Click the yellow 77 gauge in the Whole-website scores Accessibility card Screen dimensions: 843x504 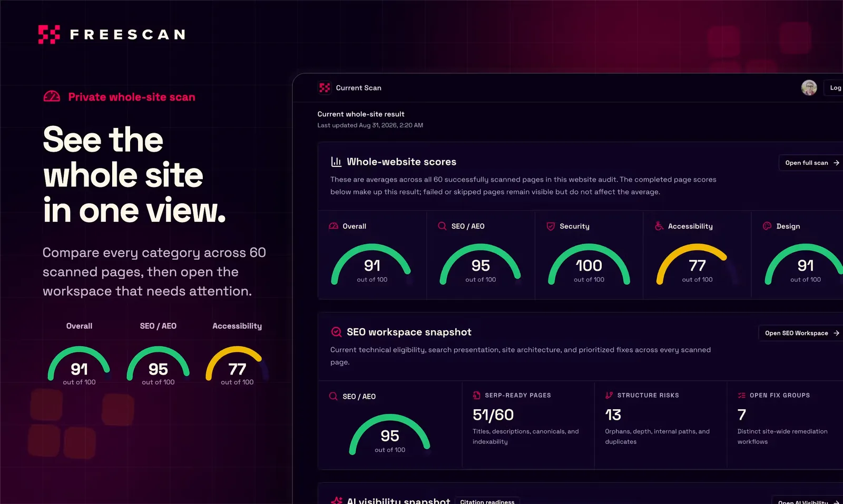pos(697,264)
